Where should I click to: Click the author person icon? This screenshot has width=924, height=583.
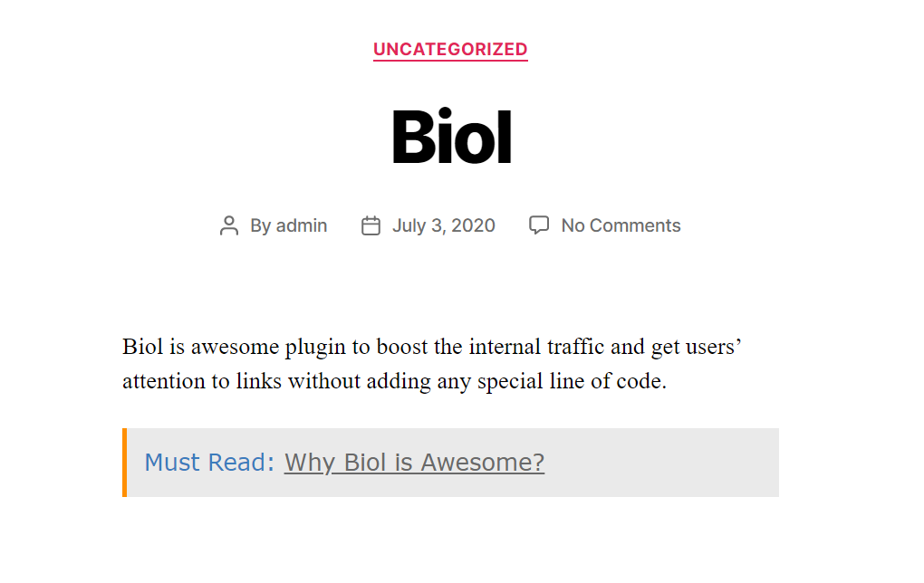coord(229,225)
